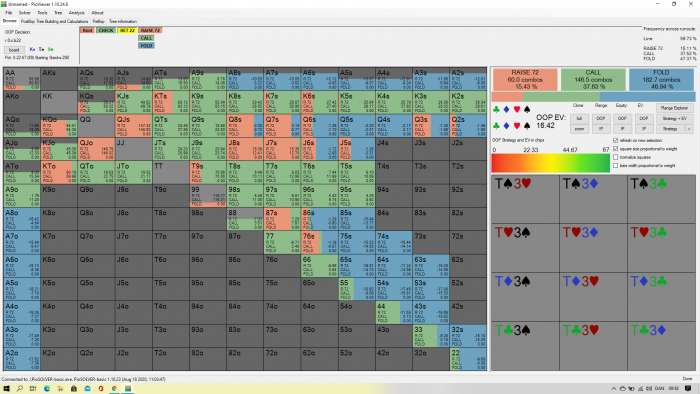The image size is (700, 394).
Task: Expand panel with small arrow beside Strategy
Action: [689, 129]
